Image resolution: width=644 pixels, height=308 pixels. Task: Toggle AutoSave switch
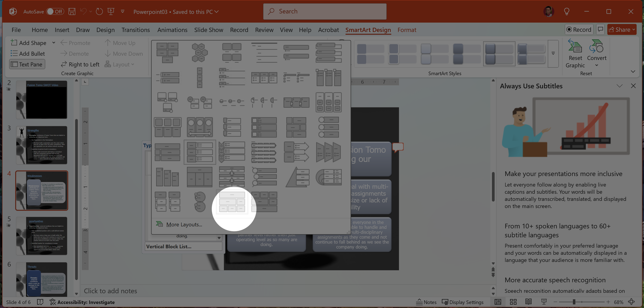(55, 11)
